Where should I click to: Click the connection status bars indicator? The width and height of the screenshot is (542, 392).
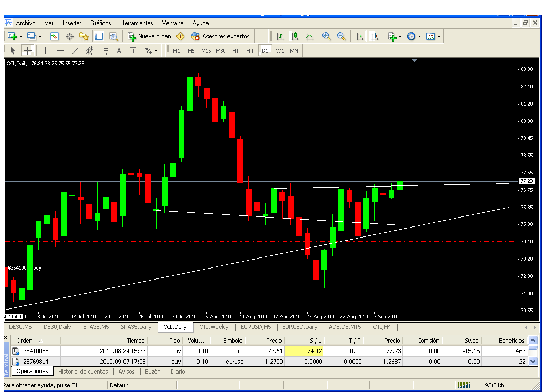[x=464, y=385]
